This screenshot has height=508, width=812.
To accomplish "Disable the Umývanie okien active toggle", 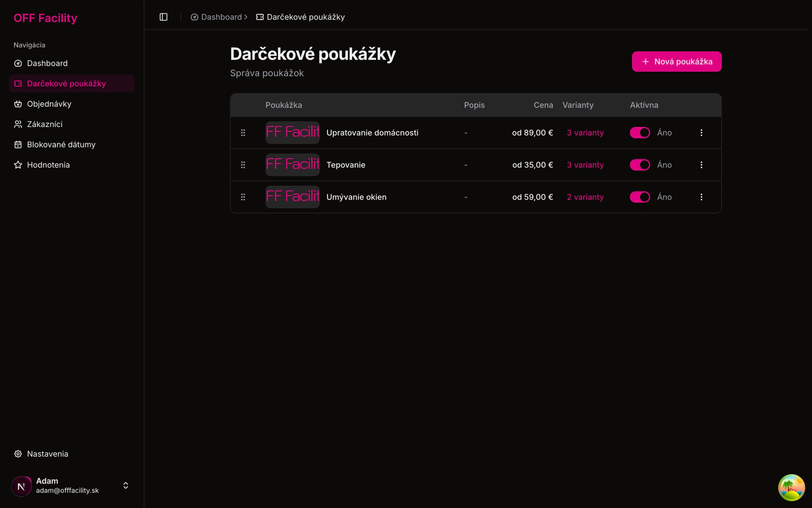I will coord(640,197).
